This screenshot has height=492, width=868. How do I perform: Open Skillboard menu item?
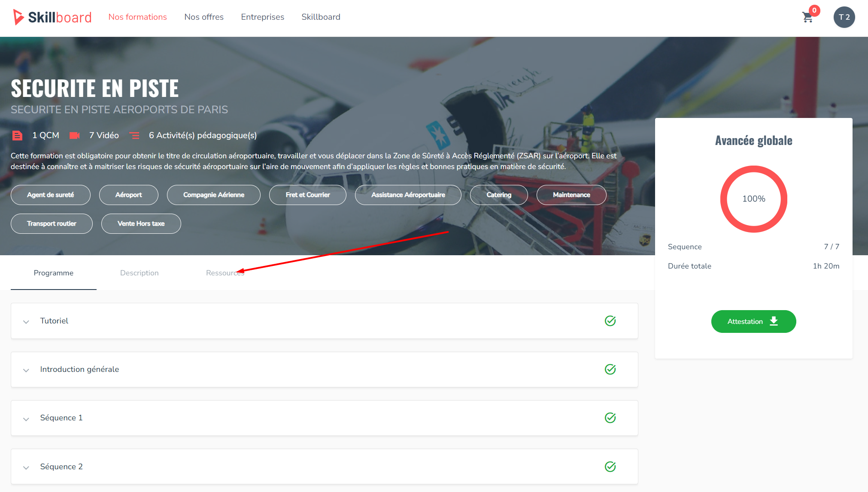[321, 17]
